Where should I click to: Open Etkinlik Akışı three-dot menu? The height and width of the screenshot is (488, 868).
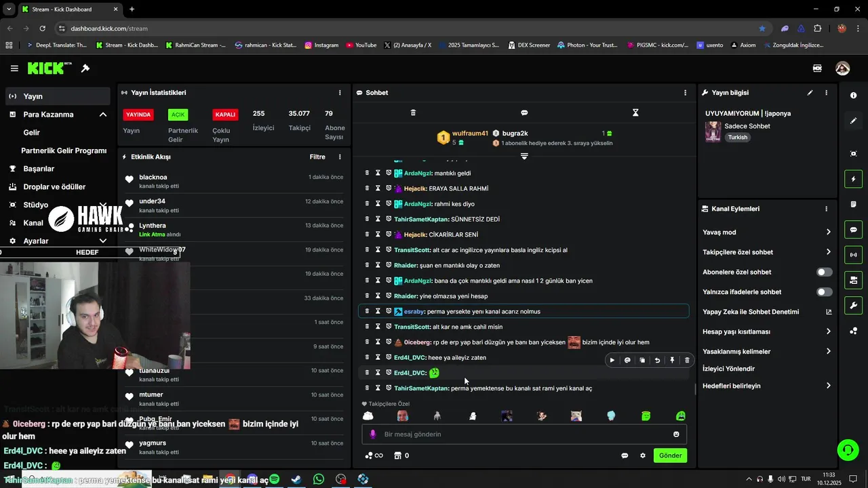click(340, 157)
